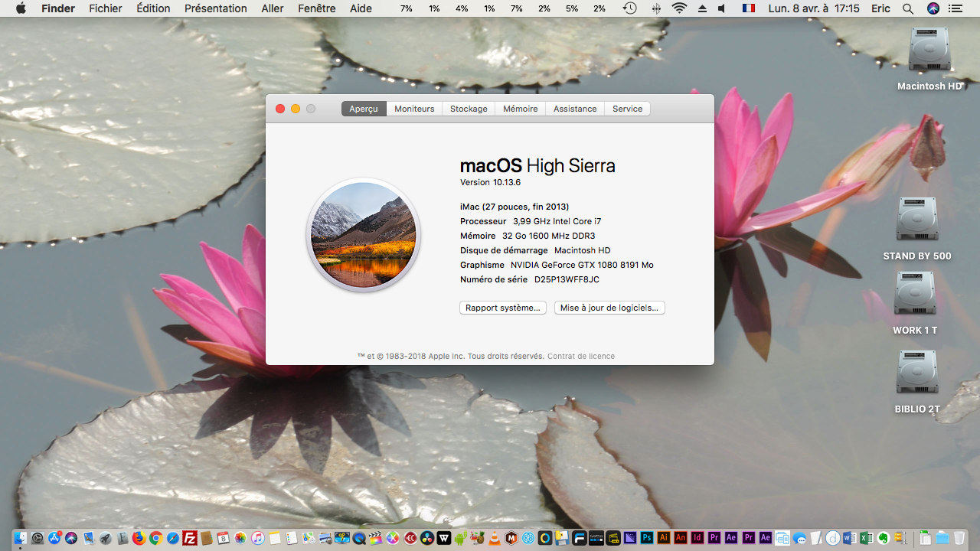Viewport: 980px width, 551px height.
Task: Open the Apple menu
Action: [21, 8]
